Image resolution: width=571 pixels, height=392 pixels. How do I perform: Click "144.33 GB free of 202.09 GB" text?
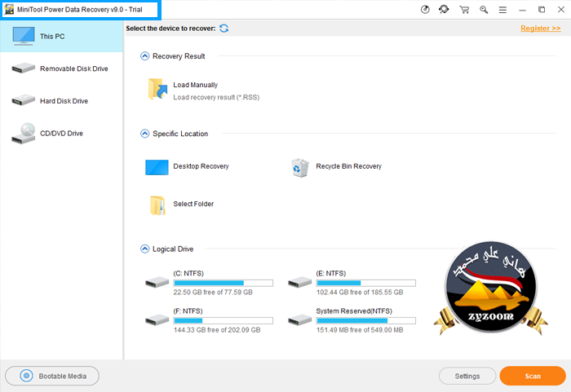click(217, 330)
